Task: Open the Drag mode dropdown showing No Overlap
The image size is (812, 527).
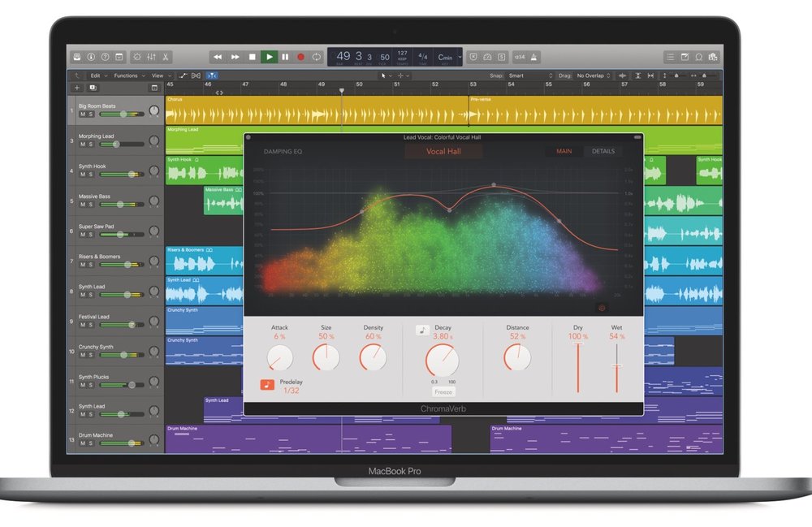Action: click(593, 76)
